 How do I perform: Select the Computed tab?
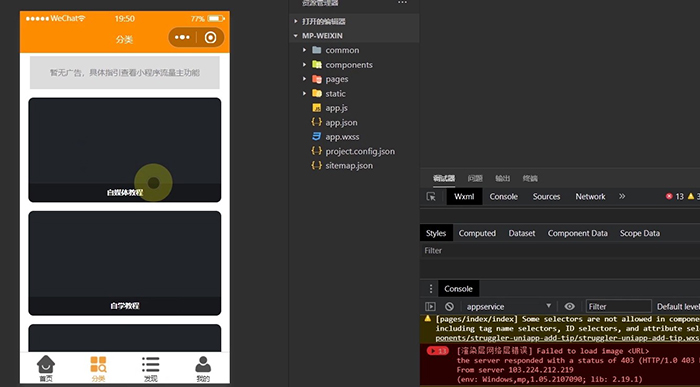(477, 233)
